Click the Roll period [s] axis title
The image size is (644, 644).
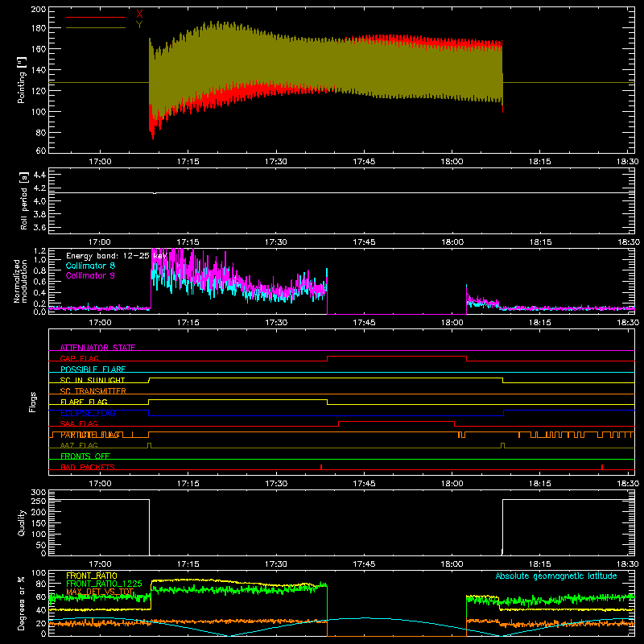[24, 200]
